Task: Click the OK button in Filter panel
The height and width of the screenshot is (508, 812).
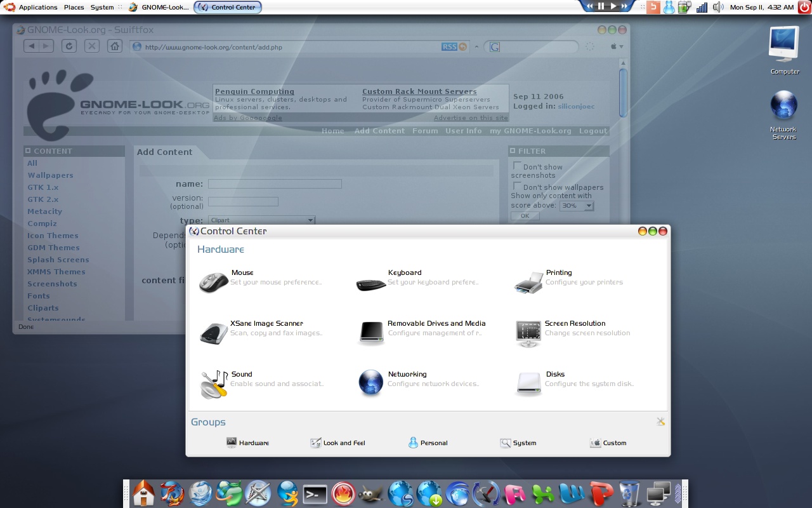Action: click(x=525, y=216)
